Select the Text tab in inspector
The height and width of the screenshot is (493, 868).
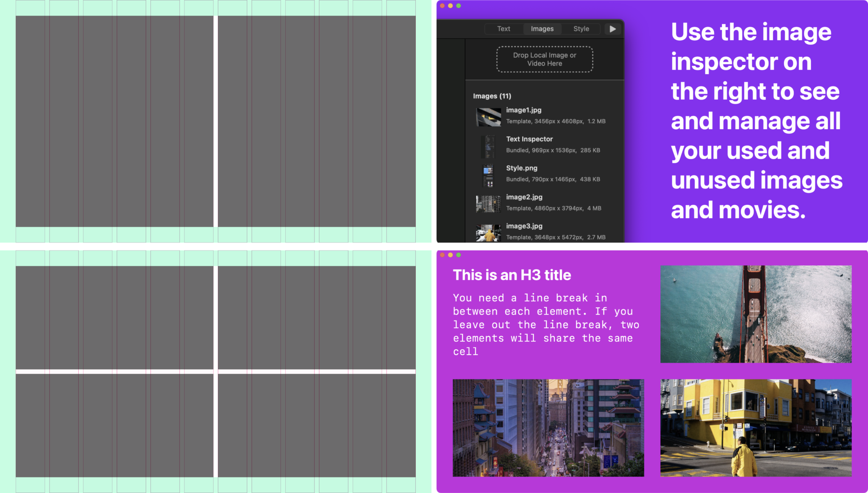(503, 29)
